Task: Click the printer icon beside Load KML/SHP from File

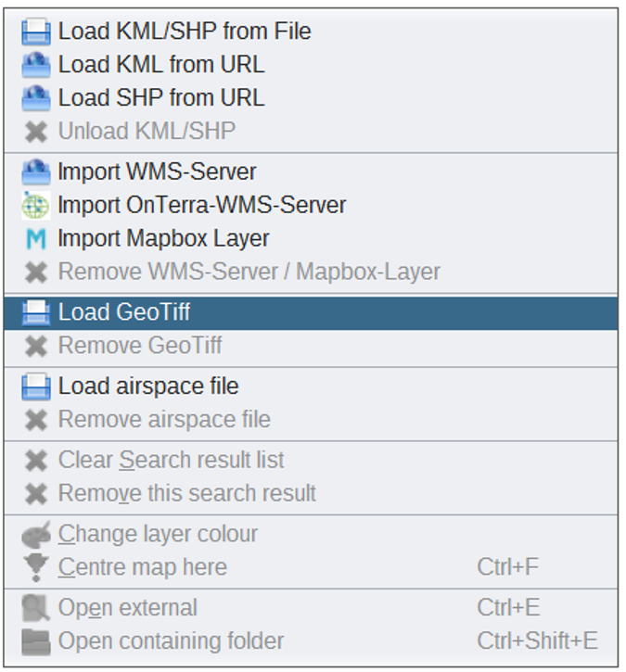Action: coord(36,32)
